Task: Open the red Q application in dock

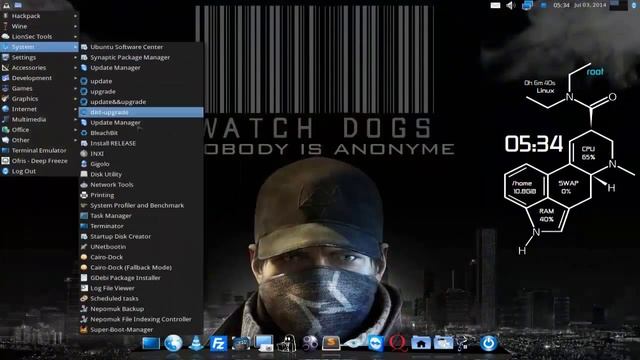Action: pyautogui.click(x=398, y=343)
